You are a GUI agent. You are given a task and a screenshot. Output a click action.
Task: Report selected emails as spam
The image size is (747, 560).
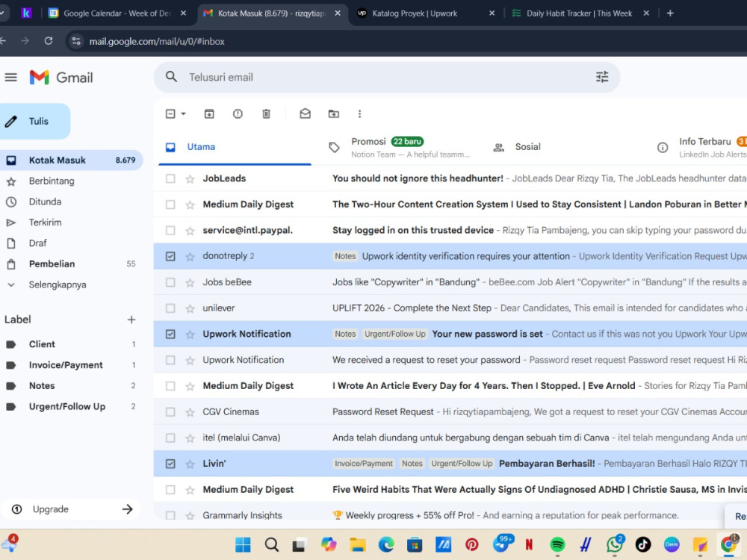238,113
